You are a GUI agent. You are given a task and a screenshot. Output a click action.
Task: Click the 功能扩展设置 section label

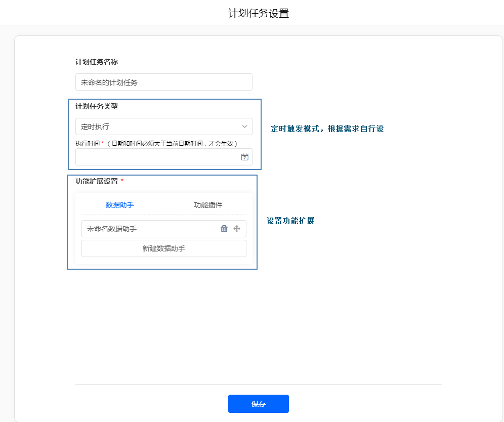pyautogui.click(x=97, y=181)
